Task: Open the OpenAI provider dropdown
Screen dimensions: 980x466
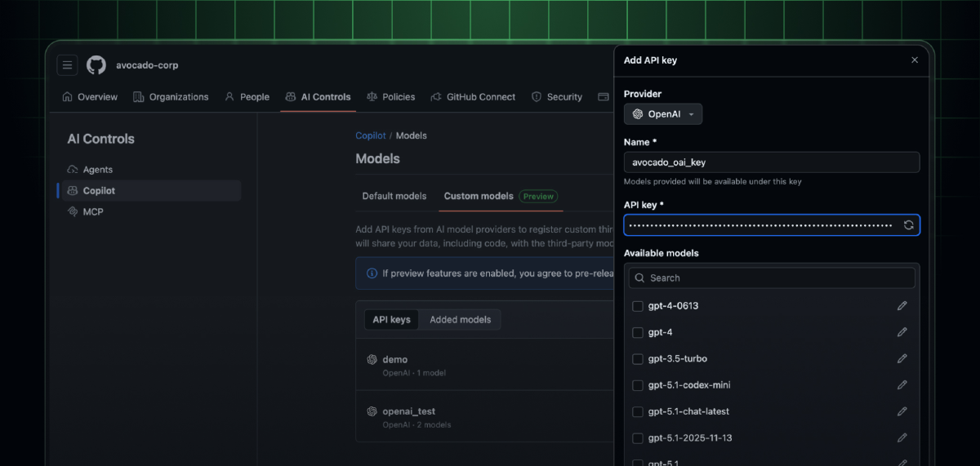Action: pos(662,114)
